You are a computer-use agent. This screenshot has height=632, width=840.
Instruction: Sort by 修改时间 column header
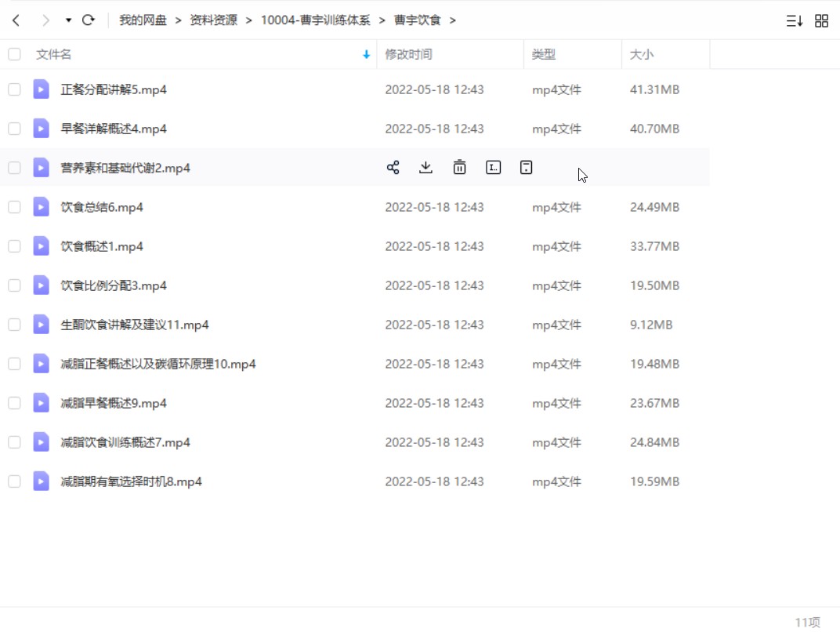[x=408, y=54]
